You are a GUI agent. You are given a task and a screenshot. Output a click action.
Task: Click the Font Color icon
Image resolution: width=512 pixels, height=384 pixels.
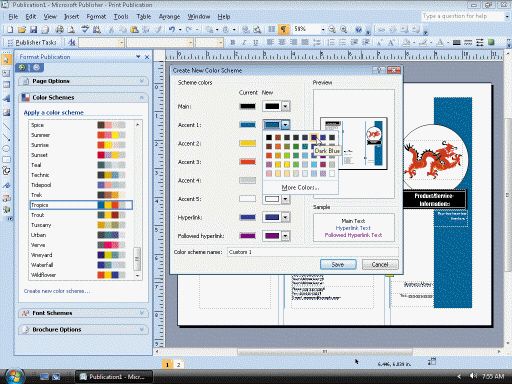pyautogui.click(x=440, y=42)
